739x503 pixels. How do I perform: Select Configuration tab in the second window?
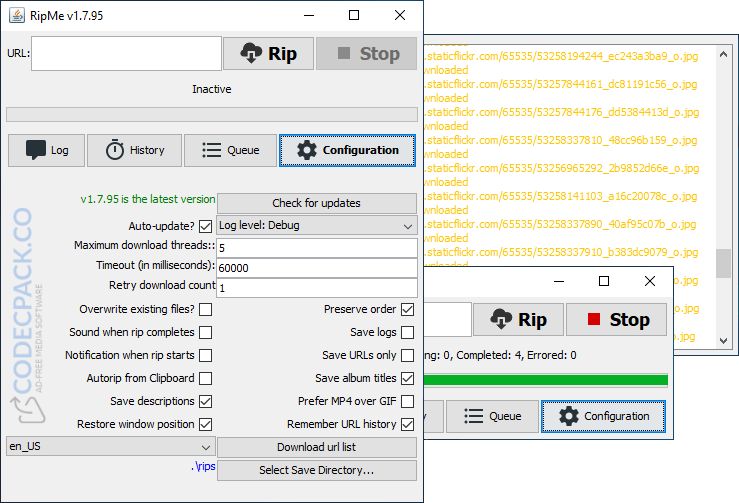click(x=604, y=416)
